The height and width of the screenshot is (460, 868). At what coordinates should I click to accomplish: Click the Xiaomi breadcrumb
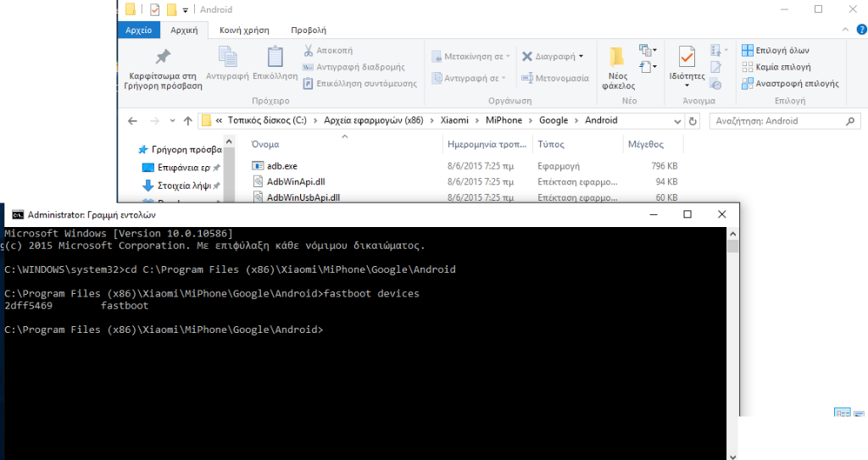(x=454, y=120)
